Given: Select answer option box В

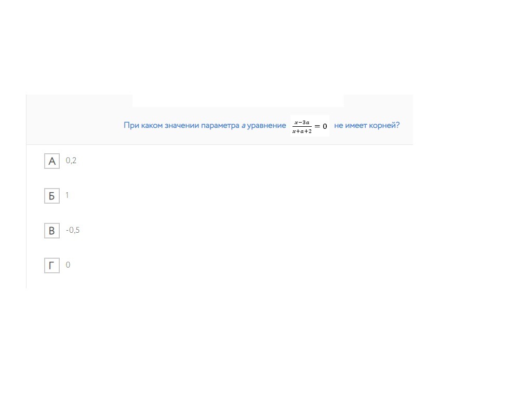Looking at the screenshot, I should (52, 231).
